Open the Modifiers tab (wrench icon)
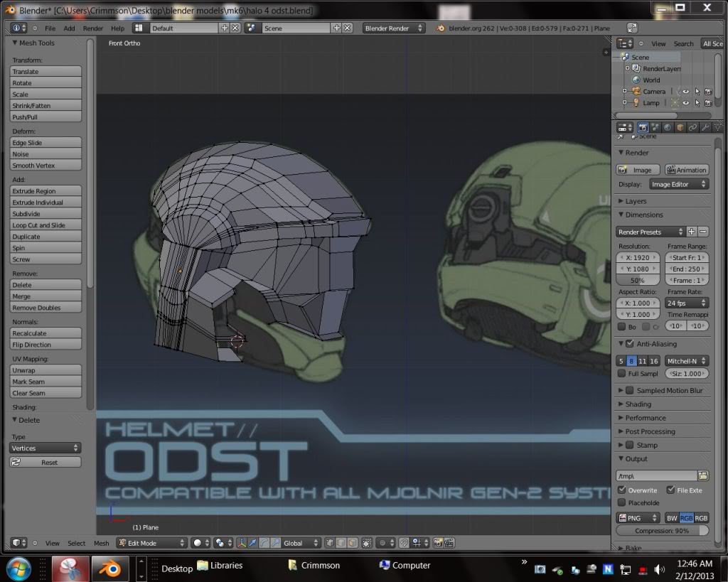Screen dimensions: 728x582 (705, 127)
